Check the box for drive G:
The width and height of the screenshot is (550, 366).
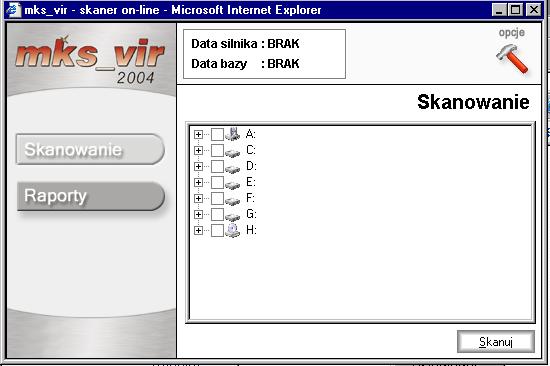coord(217,214)
